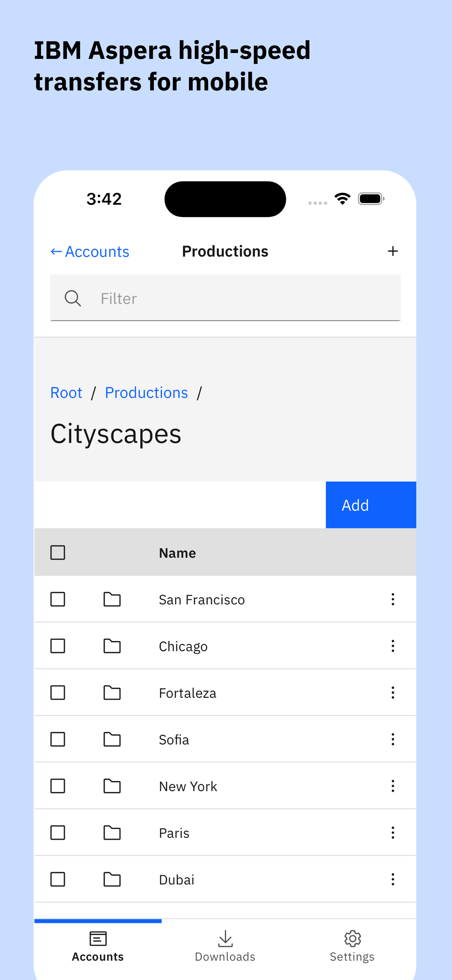Click the Paris folder icon
The width and height of the screenshot is (452, 980).
[x=112, y=833]
